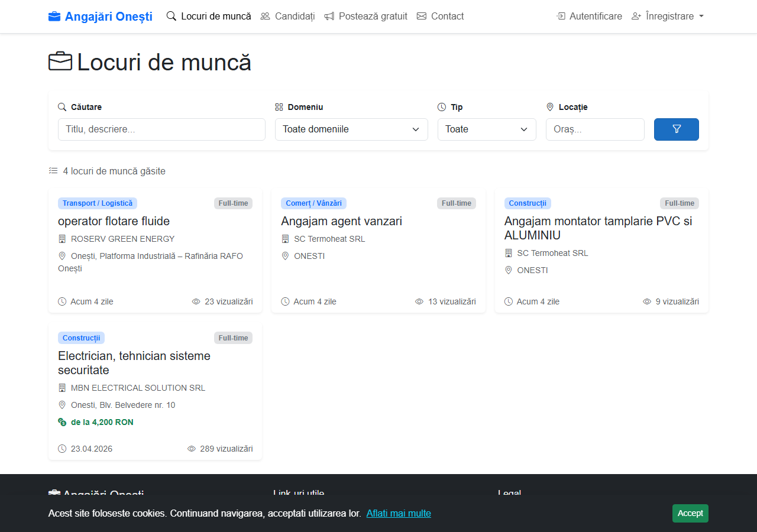This screenshot has height=532, width=757.
Task: Click the magnifier icon beside Căutare label
Action: [62, 107]
